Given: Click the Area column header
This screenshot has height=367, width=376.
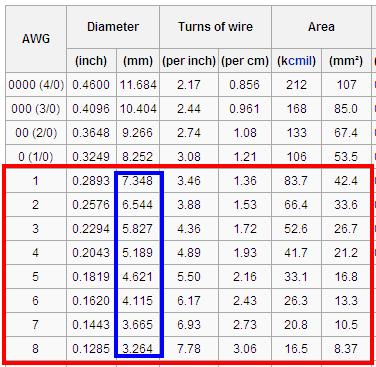Looking at the screenshot, I should coord(321,27).
